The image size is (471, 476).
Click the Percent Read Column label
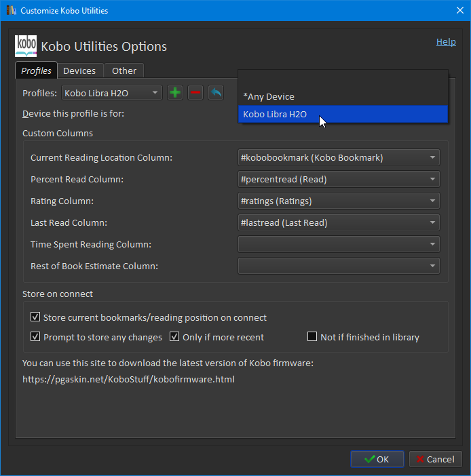point(77,180)
